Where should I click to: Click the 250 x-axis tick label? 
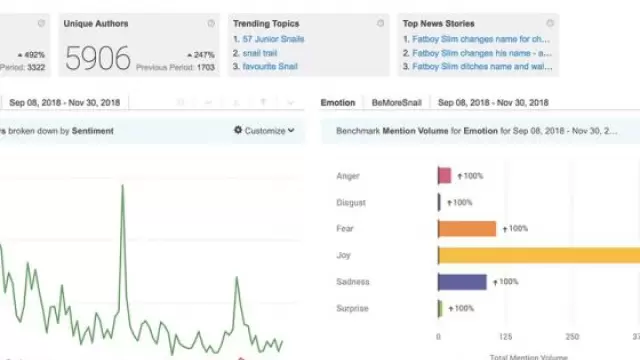tap(572, 337)
